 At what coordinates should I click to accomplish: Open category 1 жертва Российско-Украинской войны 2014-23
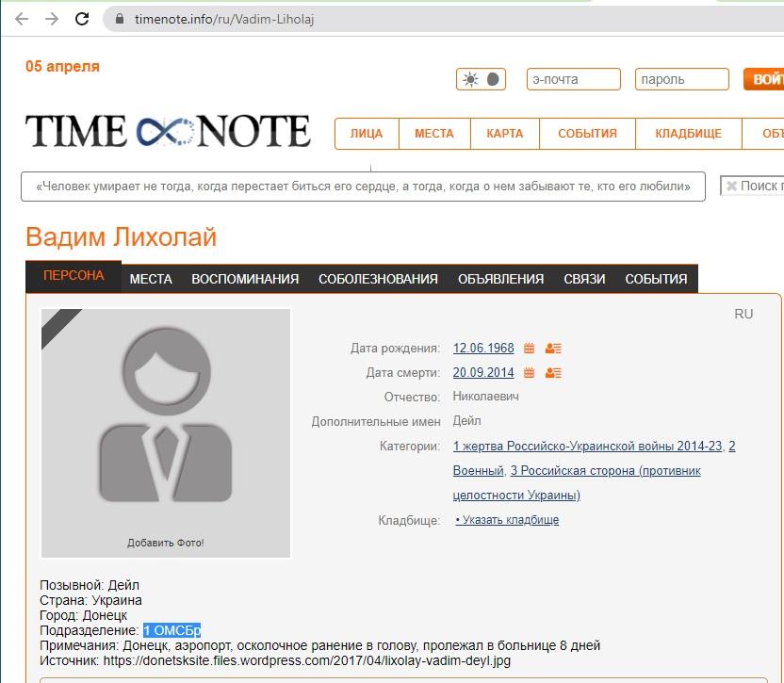(587, 446)
